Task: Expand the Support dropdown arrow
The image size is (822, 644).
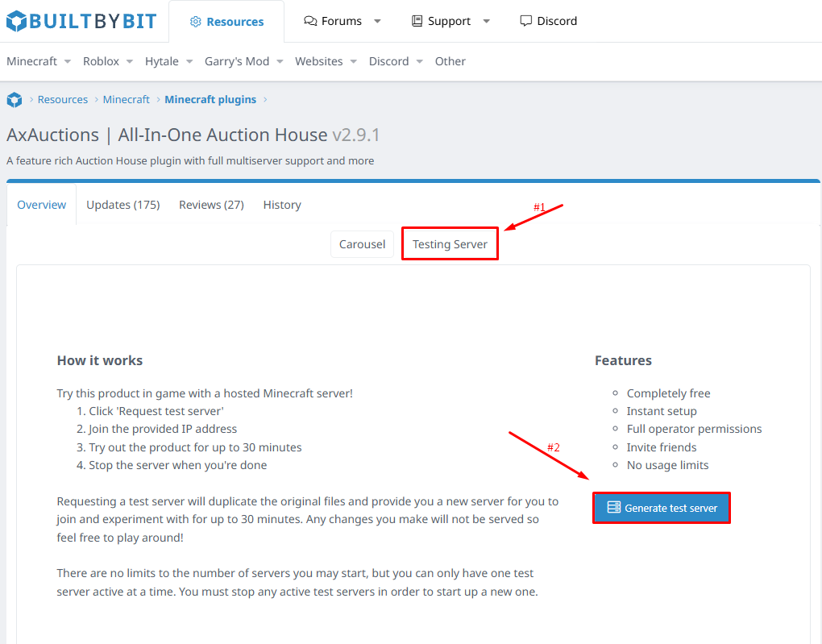Action: point(487,22)
